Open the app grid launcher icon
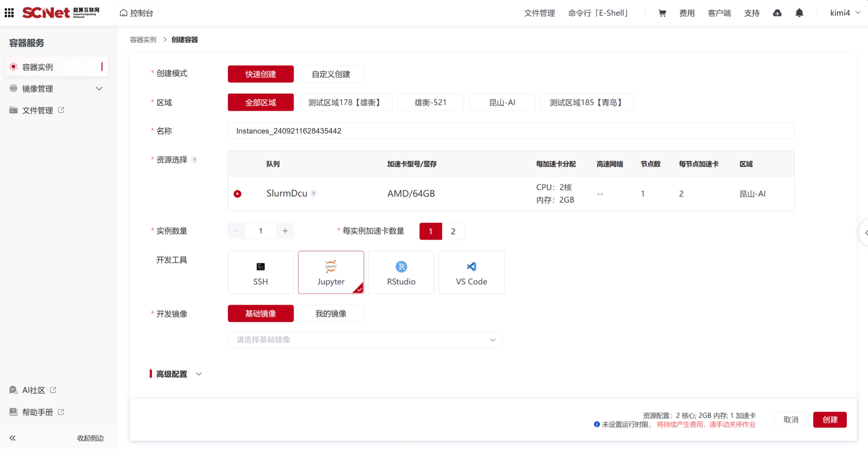868x449 pixels. 9,13
